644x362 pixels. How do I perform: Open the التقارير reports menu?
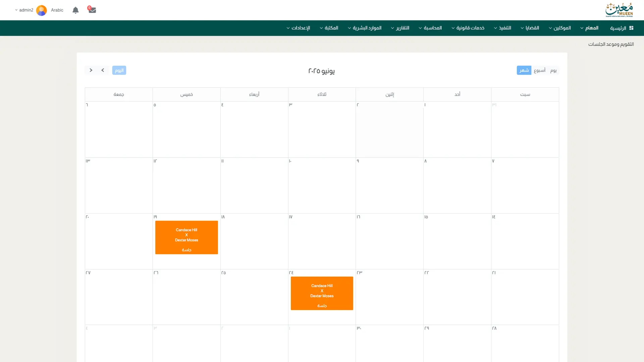400,28
